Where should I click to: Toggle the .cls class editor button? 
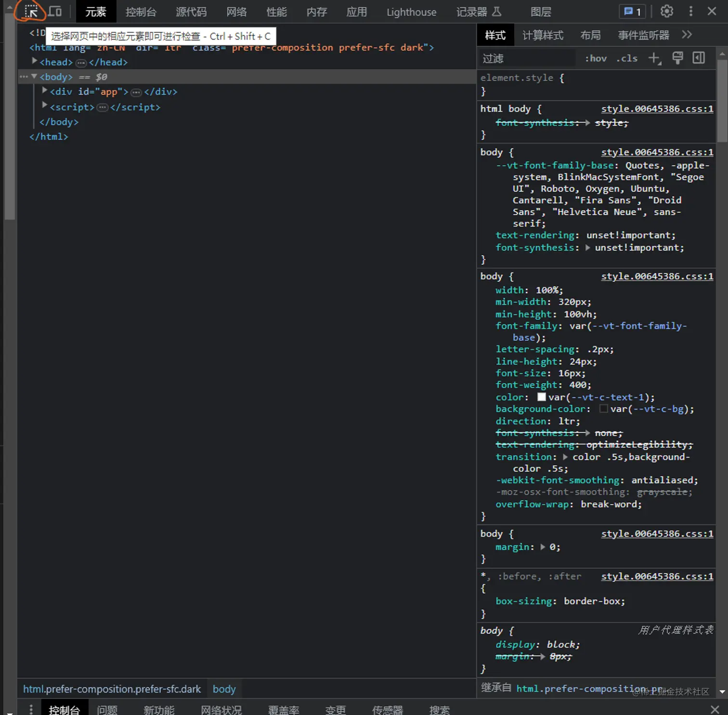[626, 58]
